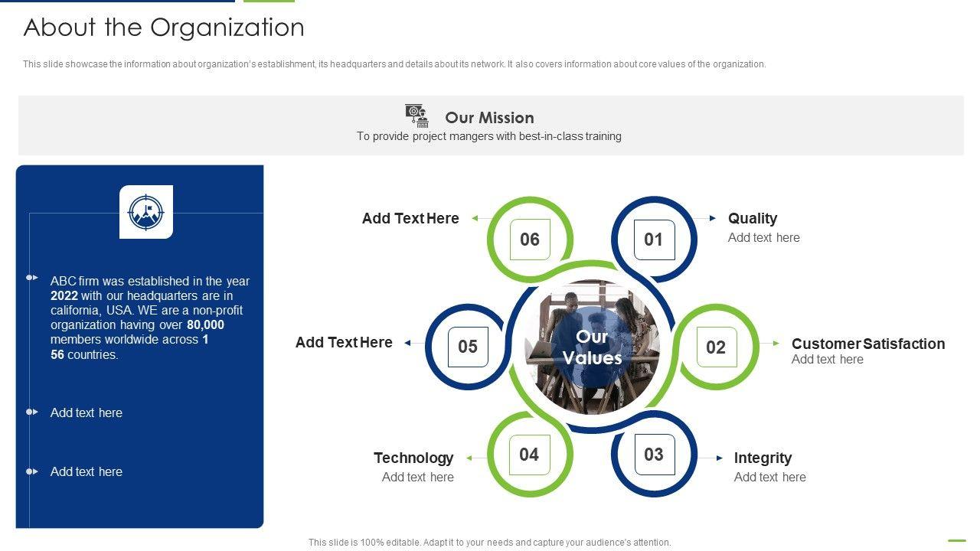Click "Add text here" under Integrity
This screenshot has width=980, height=551.
[770, 477]
